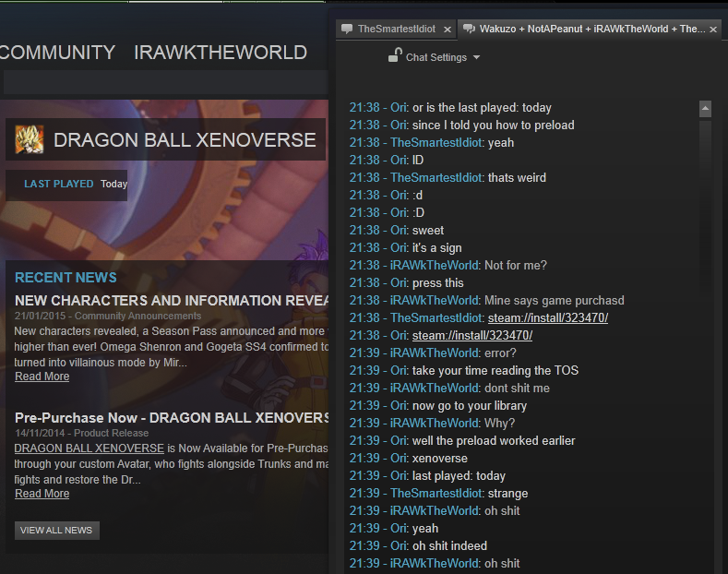
Task: Click the message 'since I told you how to preload'
Action: 493,125
